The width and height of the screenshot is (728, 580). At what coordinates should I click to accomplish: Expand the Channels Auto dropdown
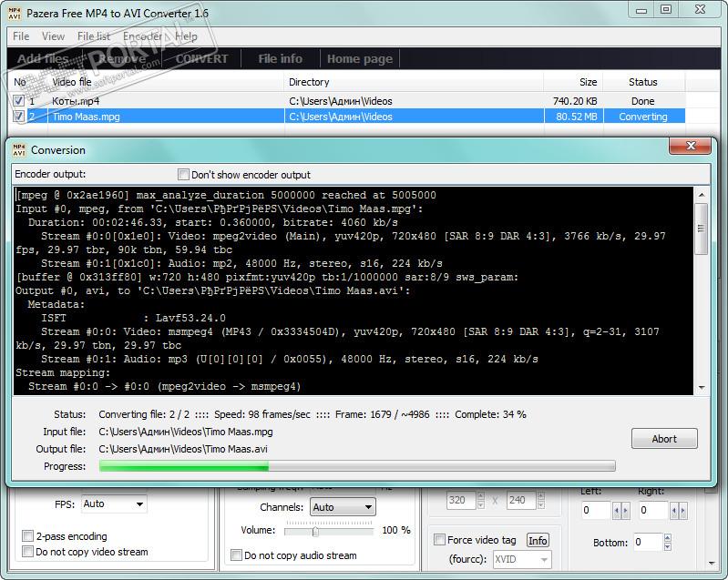(368, 507)
